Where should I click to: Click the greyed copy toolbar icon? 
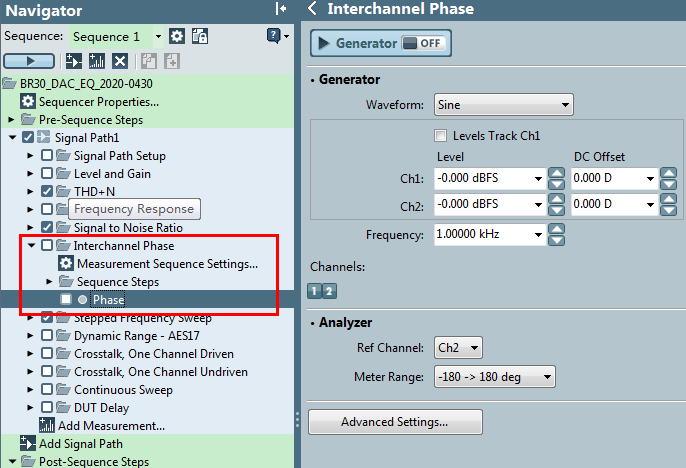tap(149, 61)
